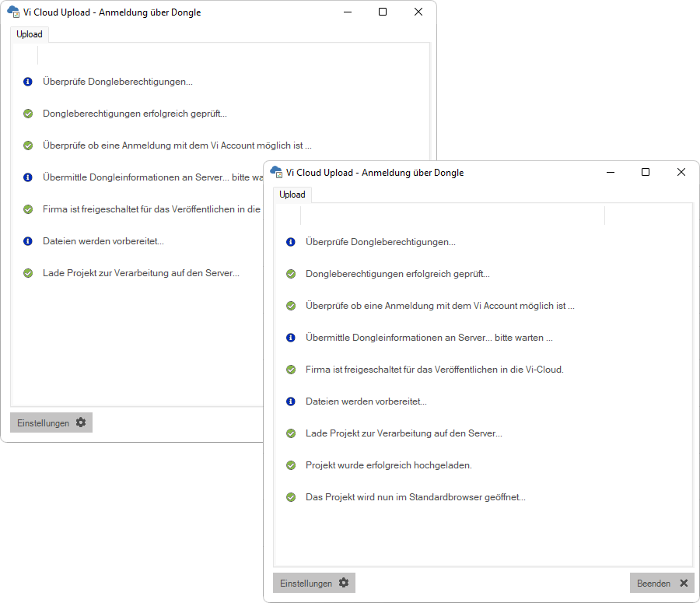Click the green check next to "Das Projekt wird nun im Standardbrowser geöffnet"
The image size is (700, 603).
pyautogui.click(x=291, y=497)
